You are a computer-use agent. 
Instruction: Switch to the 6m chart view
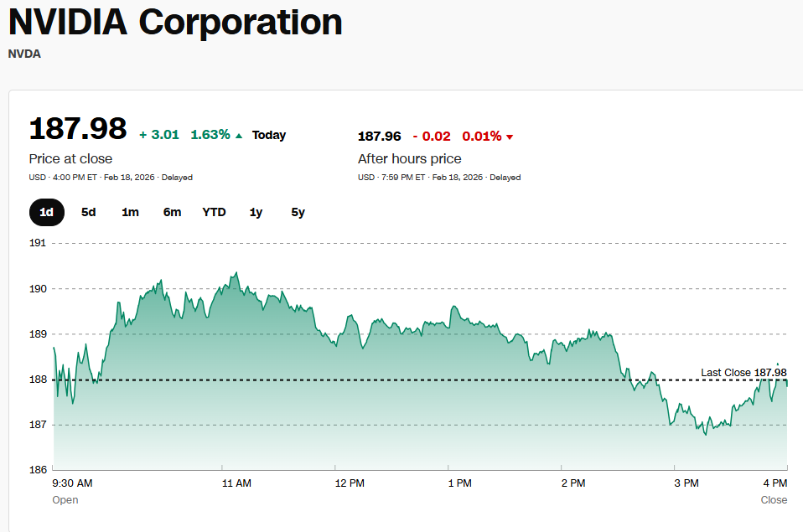coord(172,212)
